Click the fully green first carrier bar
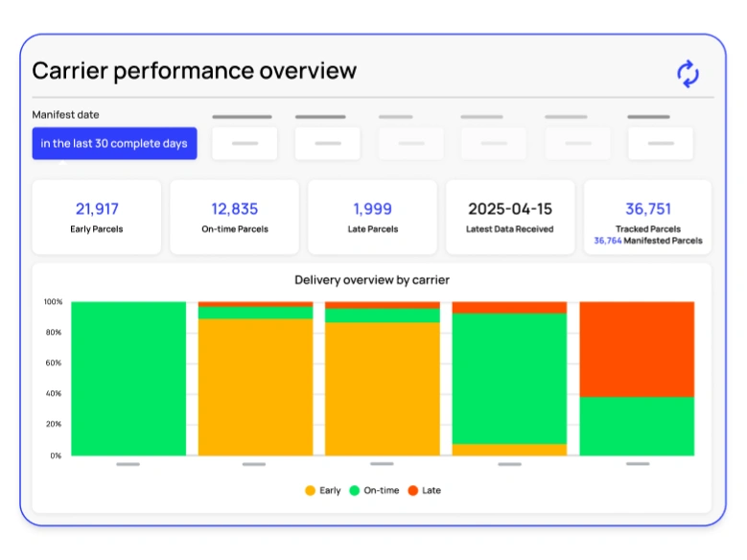Screen dimensions: 747x560 128,379
